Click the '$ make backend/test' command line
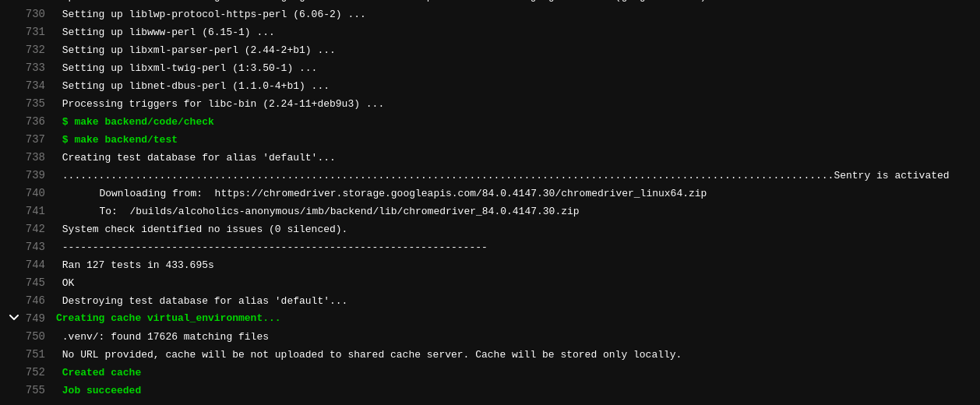This screenshot has width=980, height=405. point(120,139)
